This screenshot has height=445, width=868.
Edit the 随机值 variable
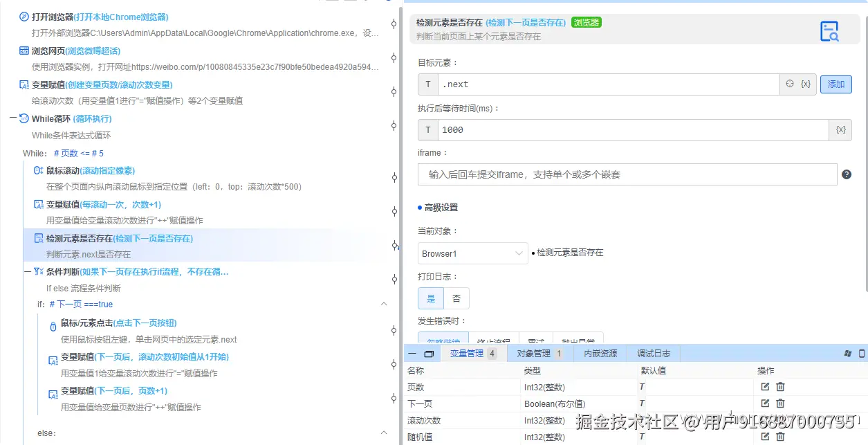(x=765, y=437)
